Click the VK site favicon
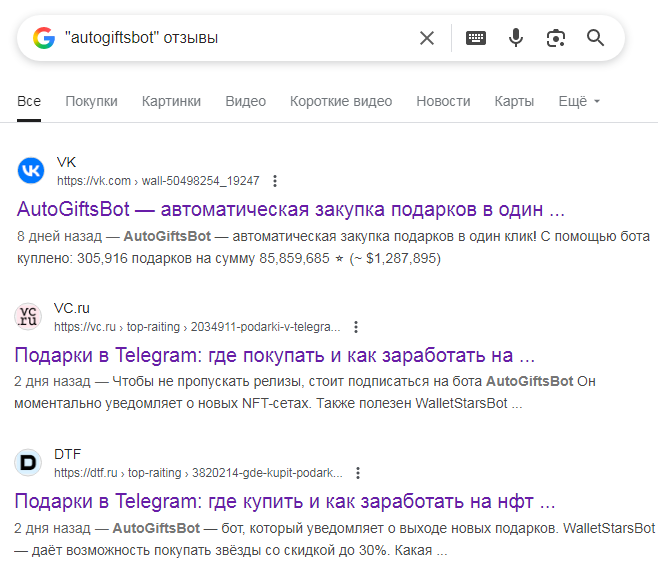658x579 pixels. 31,171
